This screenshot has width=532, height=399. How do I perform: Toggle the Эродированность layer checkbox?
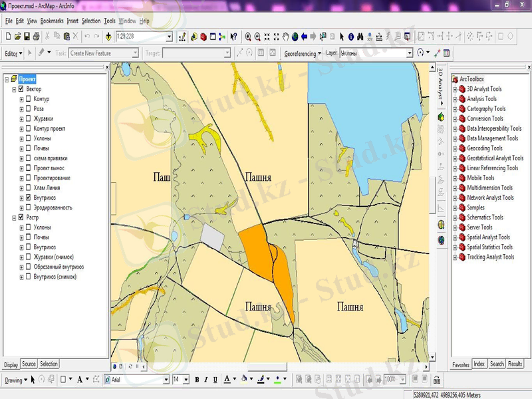[28, 207]
